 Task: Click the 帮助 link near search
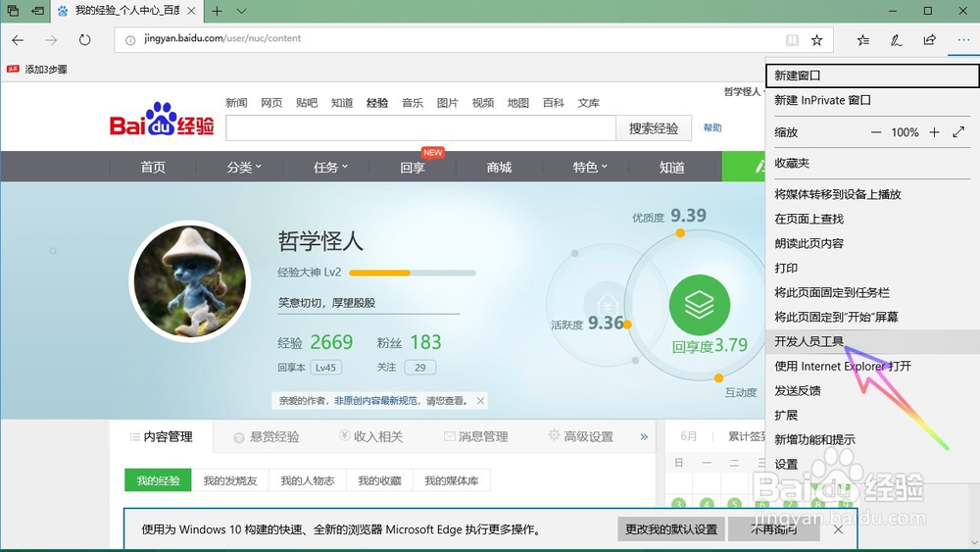(x=712, y=128)
